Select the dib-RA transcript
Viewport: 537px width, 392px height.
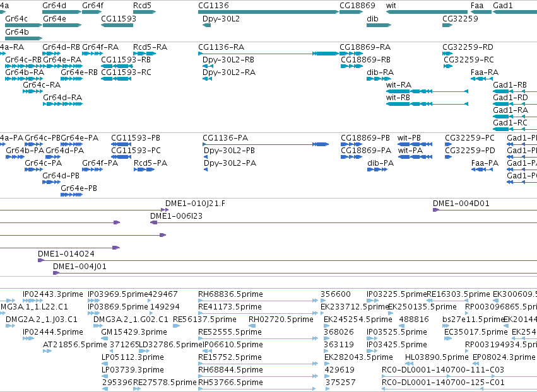tap(379, 79)
